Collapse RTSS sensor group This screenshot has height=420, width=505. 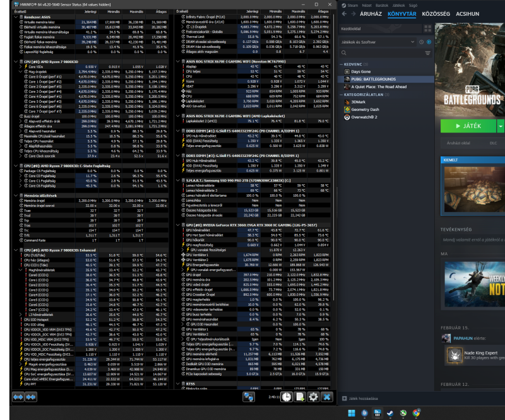[177, 383]
